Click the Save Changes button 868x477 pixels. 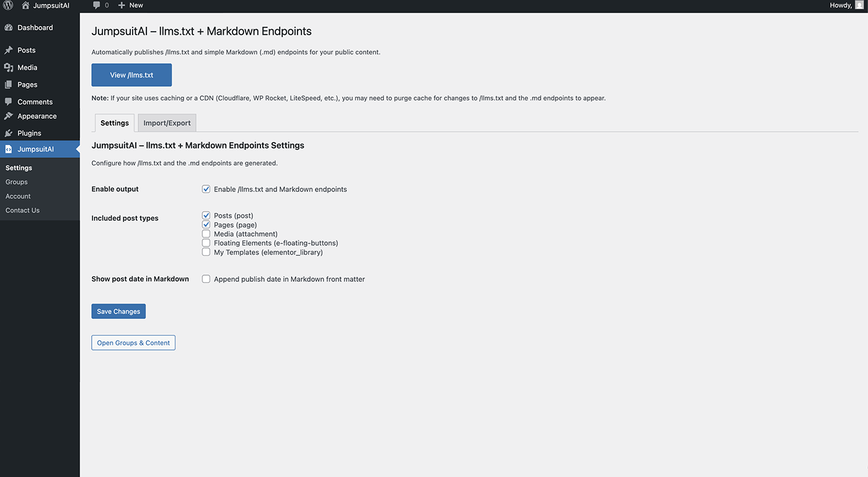tap(118, 312)
